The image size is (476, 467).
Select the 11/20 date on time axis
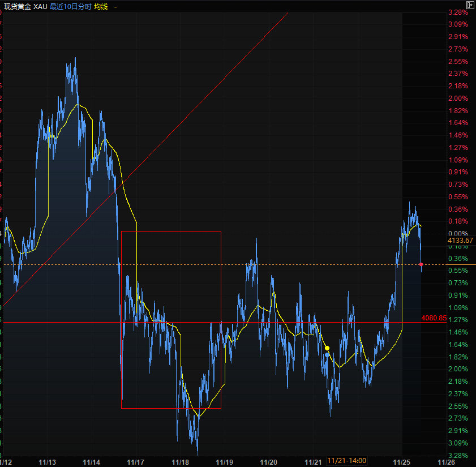tap(269, 462)
